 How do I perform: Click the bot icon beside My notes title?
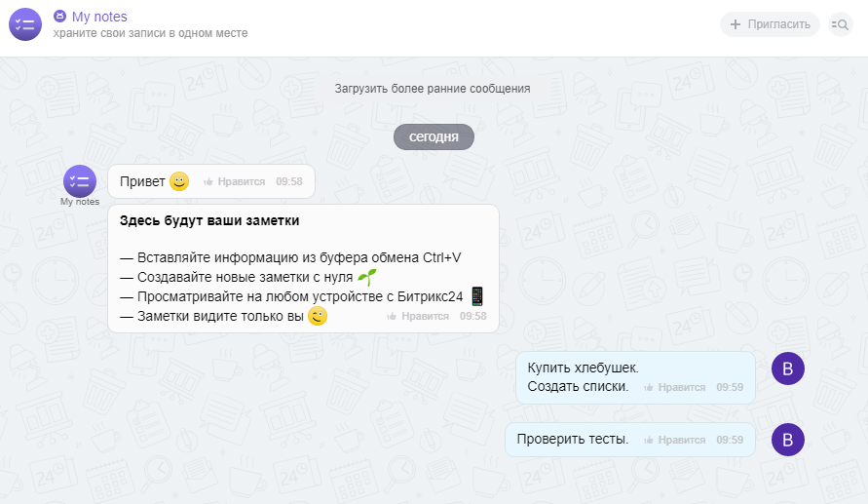pos(59,16)
